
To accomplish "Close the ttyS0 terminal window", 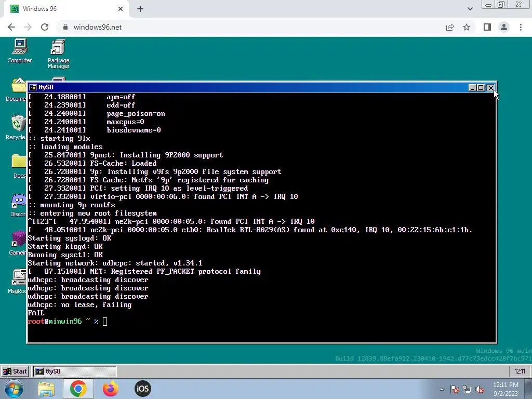I will click(x=490, y=87).
